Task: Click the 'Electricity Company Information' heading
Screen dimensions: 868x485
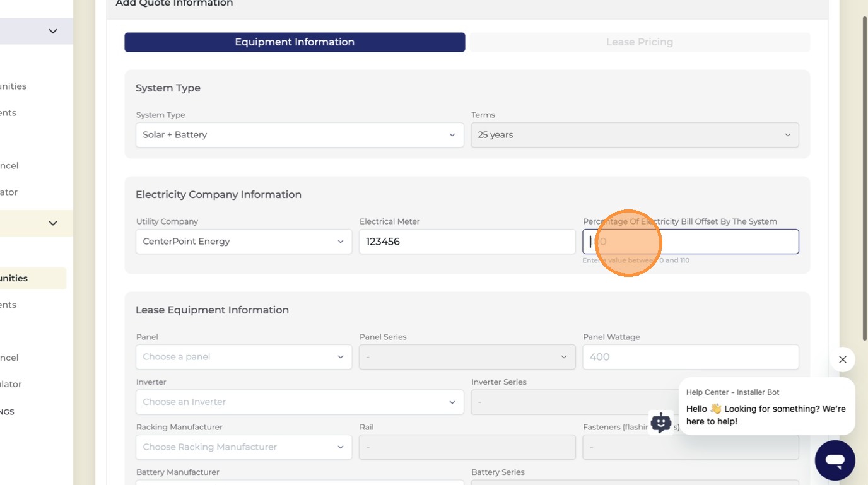Action: pyautogui.click(x=218, y=195)
